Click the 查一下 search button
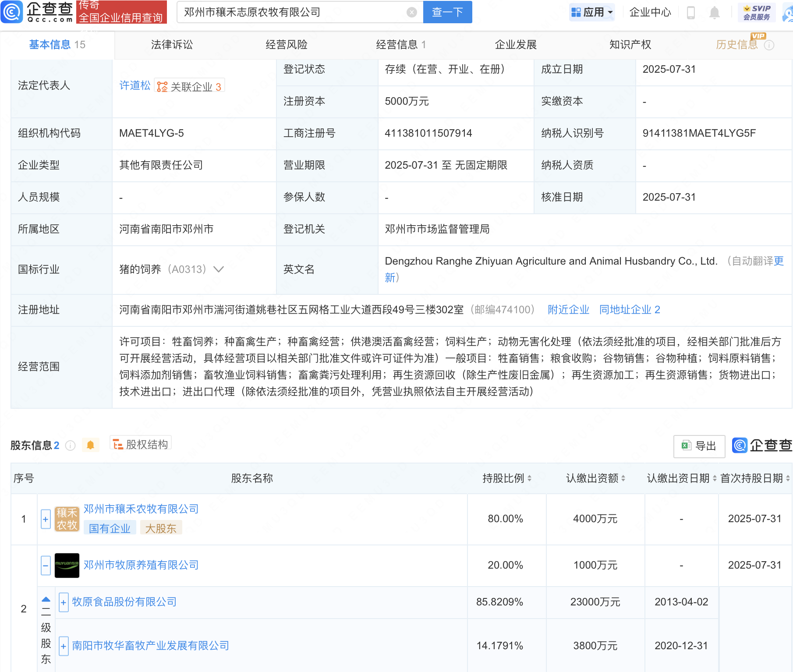Screen dimensions: 793x672 click(447, 12)
